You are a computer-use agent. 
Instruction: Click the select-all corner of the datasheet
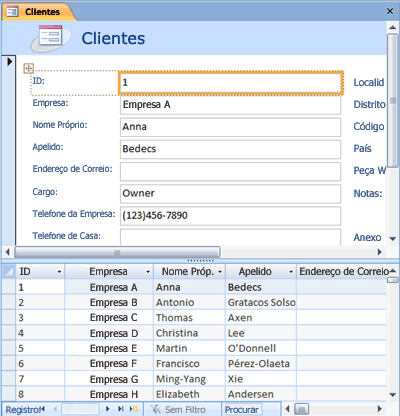(9, 272)
